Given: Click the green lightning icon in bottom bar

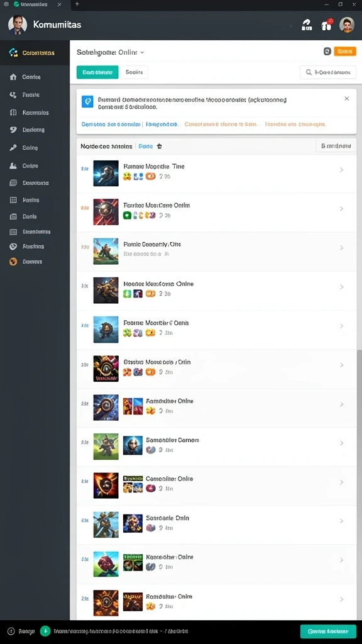Looking at the screenshot, I should [45, 631].
